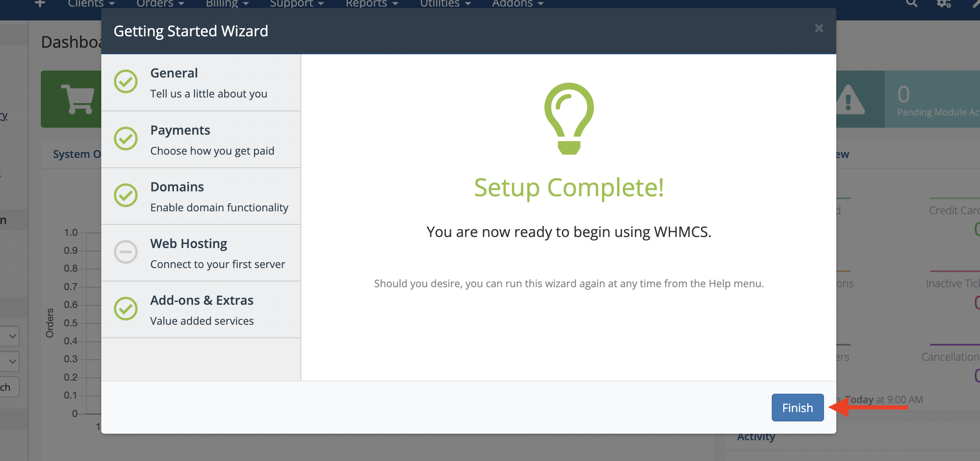Close the Getting Started Wizard dialog
The width and height of the screenshot is (980, 461).
click(x=819, y=28)
